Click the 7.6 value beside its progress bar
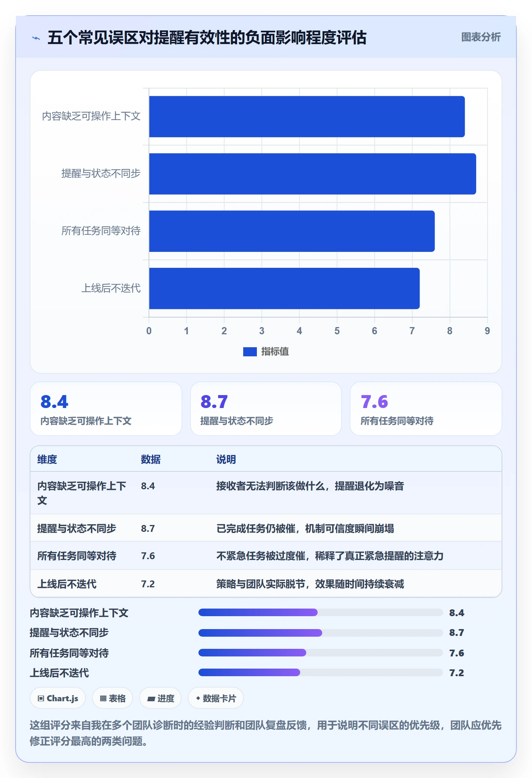Viewport: 532px width, 778px height. (x=457, y=653)
